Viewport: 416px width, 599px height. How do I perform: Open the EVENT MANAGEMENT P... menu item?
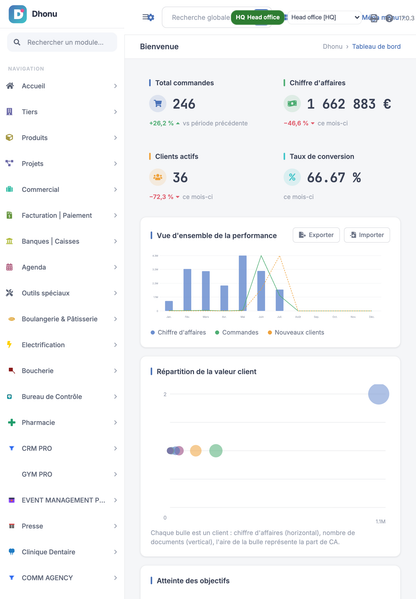click(62, 500)
